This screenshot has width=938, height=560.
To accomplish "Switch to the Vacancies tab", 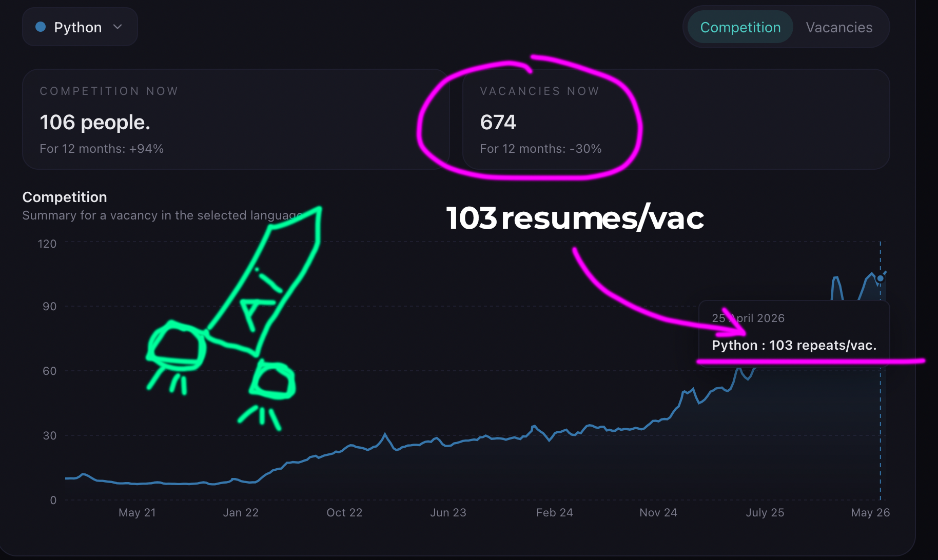I will tap(839, 27).
